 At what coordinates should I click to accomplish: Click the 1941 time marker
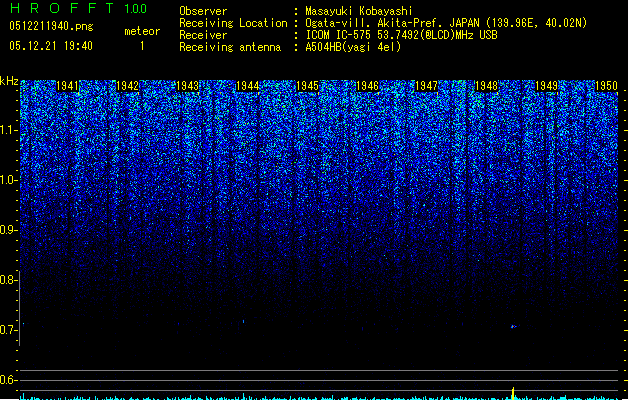pyautogui.click(x=67, y=86)
